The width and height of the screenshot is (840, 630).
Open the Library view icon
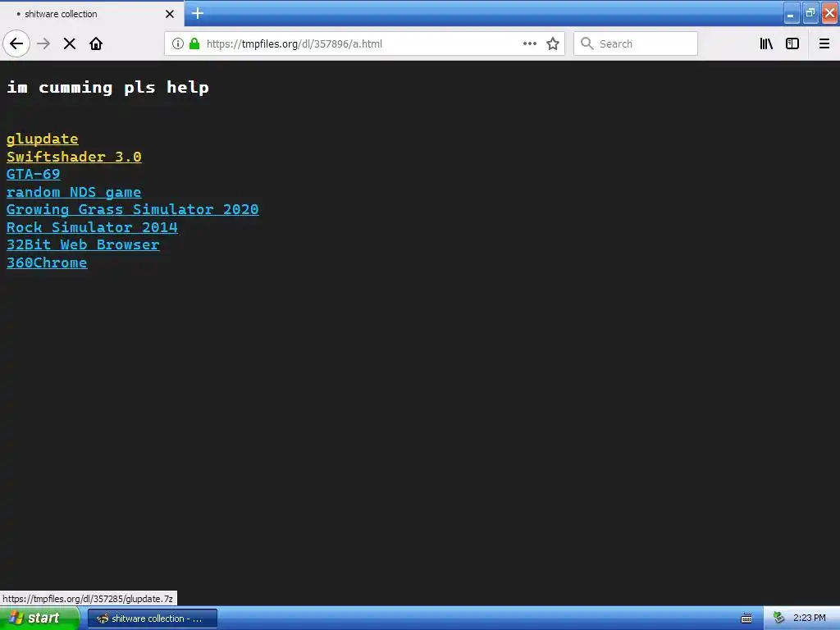(x=766, y=44)
